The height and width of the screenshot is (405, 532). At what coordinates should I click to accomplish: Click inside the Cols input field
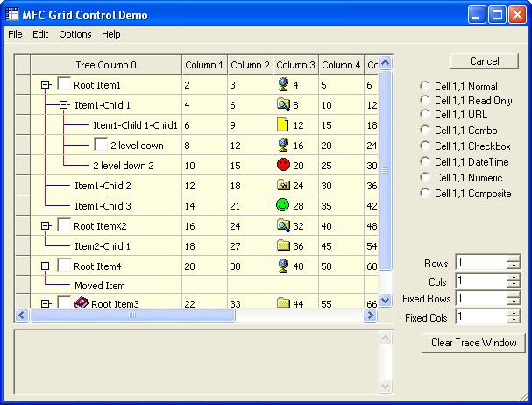(481, 281)
